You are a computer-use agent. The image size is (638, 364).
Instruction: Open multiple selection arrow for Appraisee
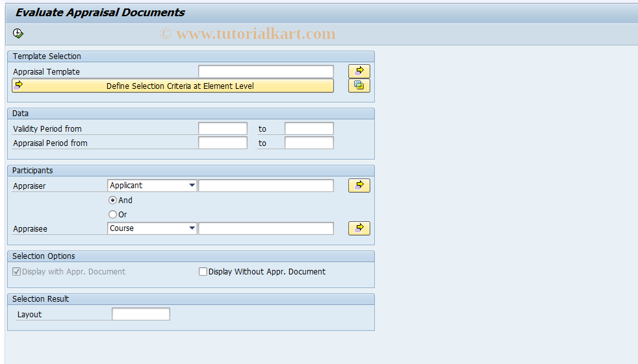tap(359, 228)
